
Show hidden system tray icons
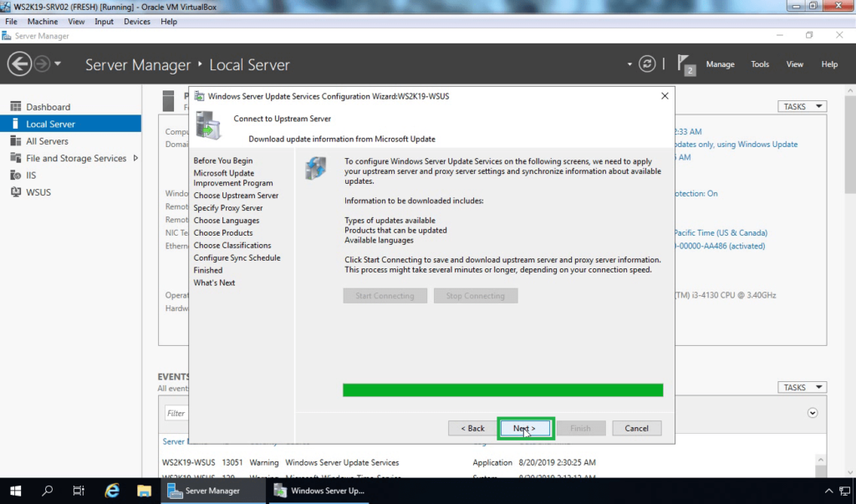tap(828, 491)
